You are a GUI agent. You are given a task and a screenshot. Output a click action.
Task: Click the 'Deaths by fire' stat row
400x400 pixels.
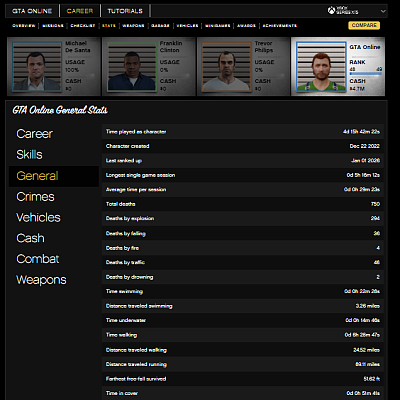(x=243, y=248)
